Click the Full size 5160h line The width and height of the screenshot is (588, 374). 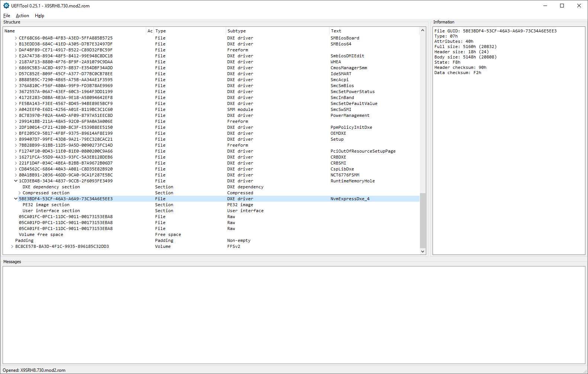pos(465,47)
